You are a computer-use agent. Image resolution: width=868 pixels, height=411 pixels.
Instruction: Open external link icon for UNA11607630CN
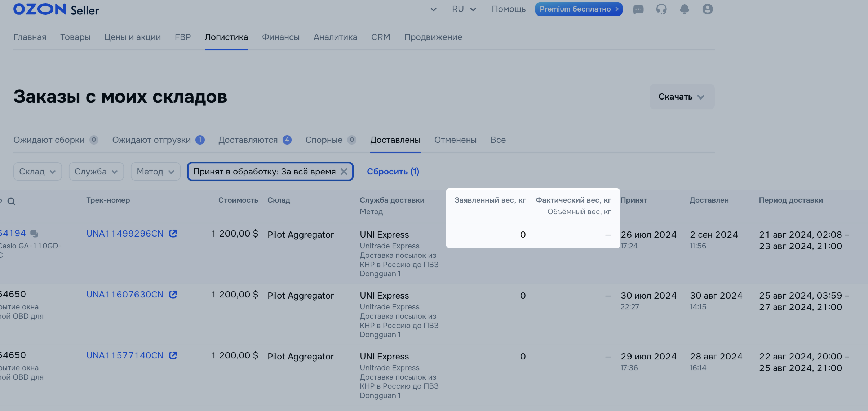(173, 295)
